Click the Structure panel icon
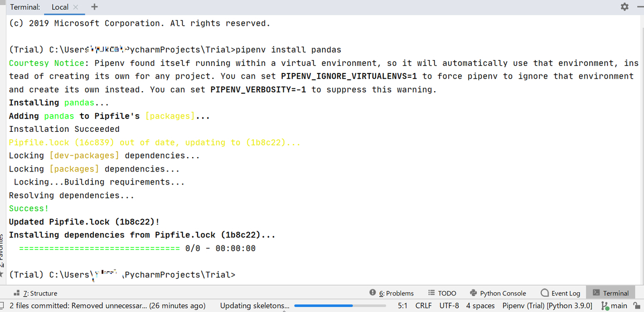Viewport: 644px width, 312px height. [17, 293]
